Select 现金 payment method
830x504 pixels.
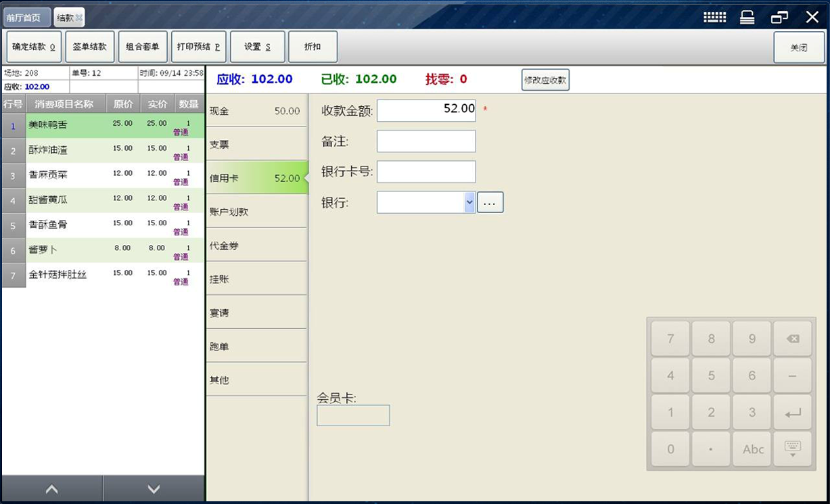(256, 111)
